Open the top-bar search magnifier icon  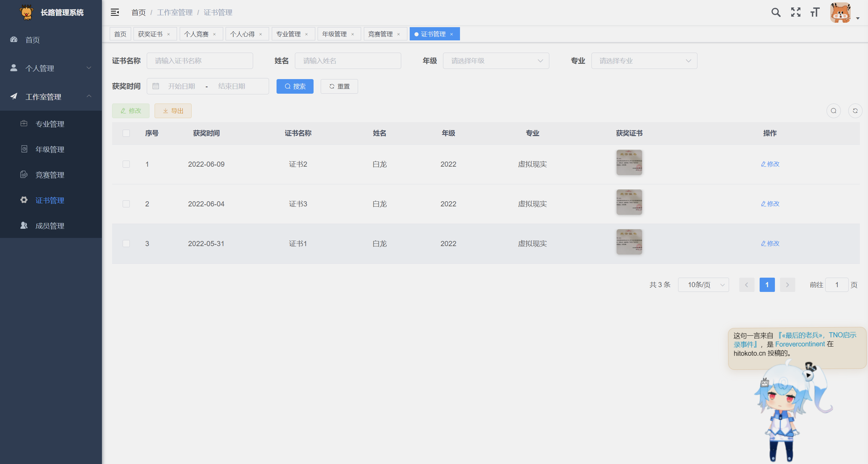[776, 13]
